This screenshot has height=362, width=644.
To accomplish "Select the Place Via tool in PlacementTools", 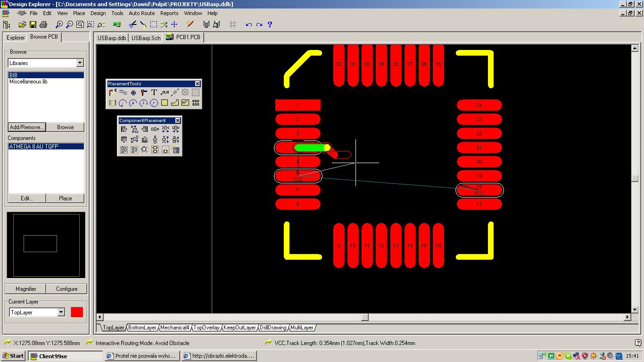I will pyautogui.click(x=144, y=92).
